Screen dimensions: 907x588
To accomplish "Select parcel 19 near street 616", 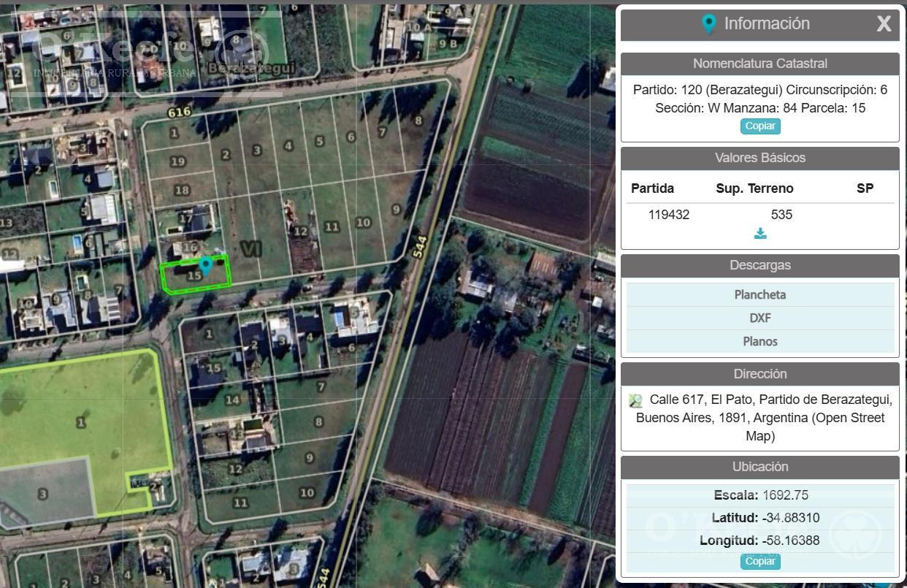I will 177,161.
